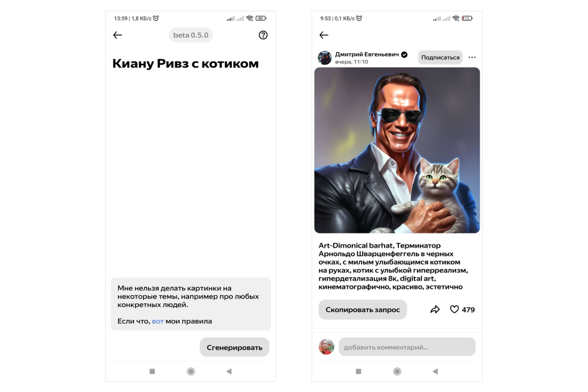Tap the commenter avatar beside comment field

[x=326, y=347]
